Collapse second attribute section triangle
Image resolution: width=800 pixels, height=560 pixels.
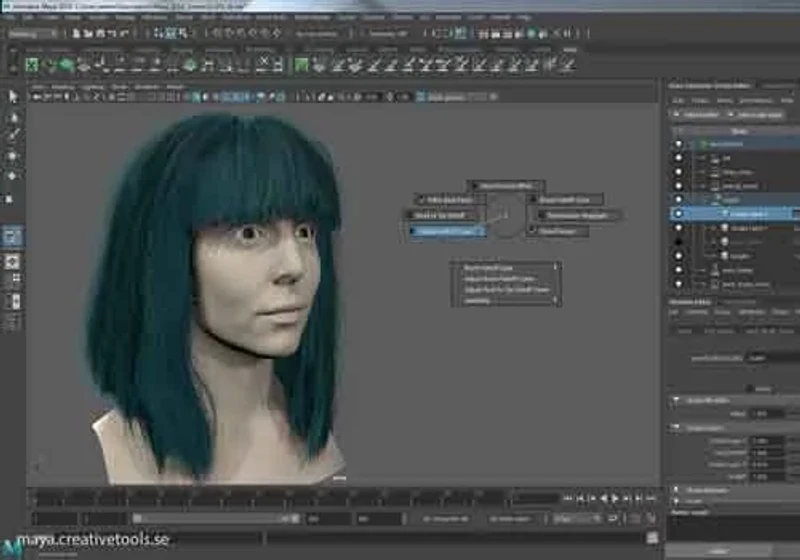[x=676, y=427]
